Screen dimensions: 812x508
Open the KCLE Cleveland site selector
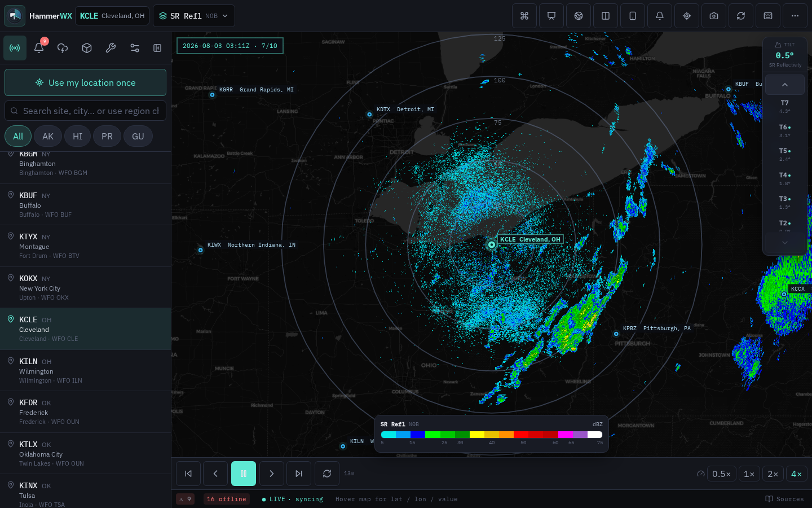coord(112,16)
